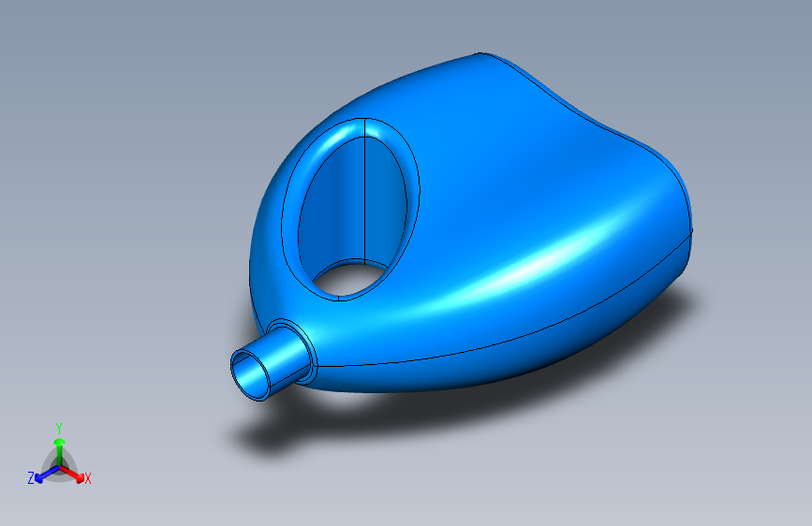The height and width of the screenshot is (526, 812).
Task: Click the blue Z axis of the orientation triad
Action: [x=47, y=475]
